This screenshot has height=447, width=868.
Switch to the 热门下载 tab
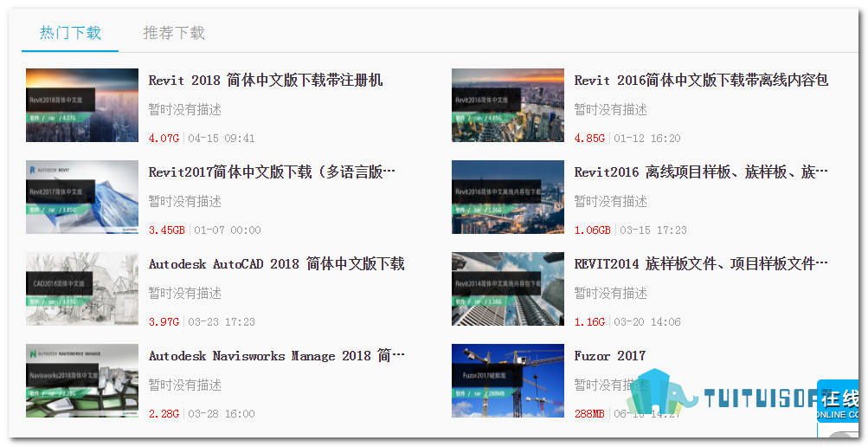70,33
